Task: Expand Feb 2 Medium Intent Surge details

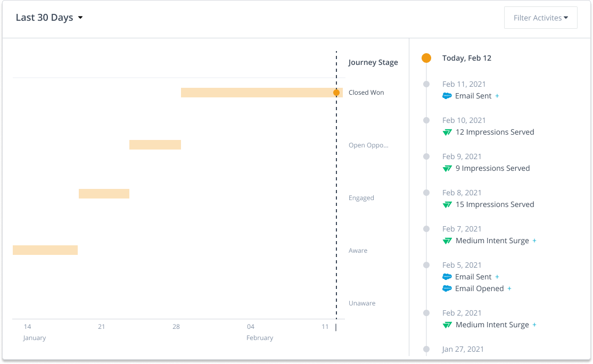Action: point(534,325)
